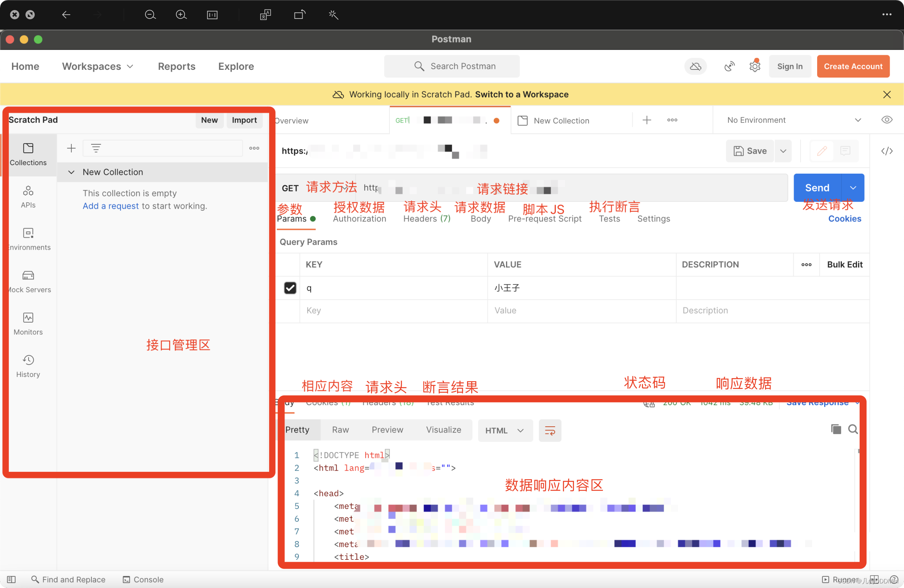Open the APIs sidebar section

[28, 196]
